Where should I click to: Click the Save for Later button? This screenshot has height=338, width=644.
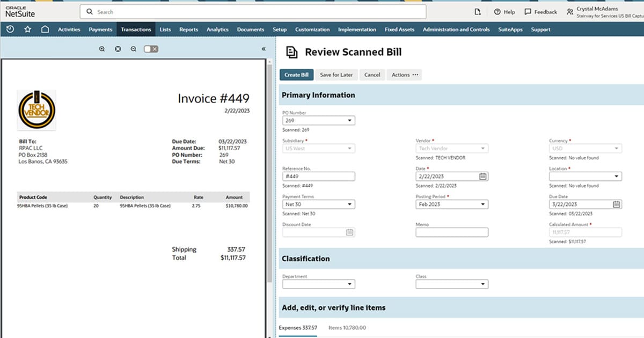pos(336,75)
